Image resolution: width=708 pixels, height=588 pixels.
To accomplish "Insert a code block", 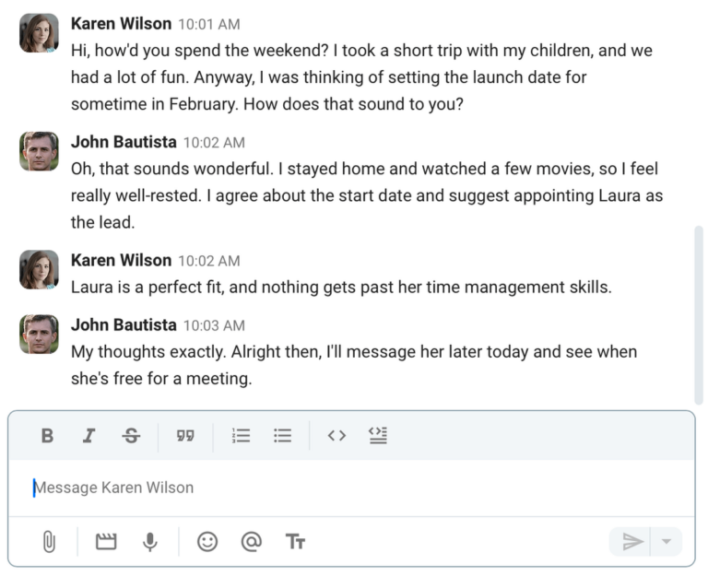I will (378, 436).
